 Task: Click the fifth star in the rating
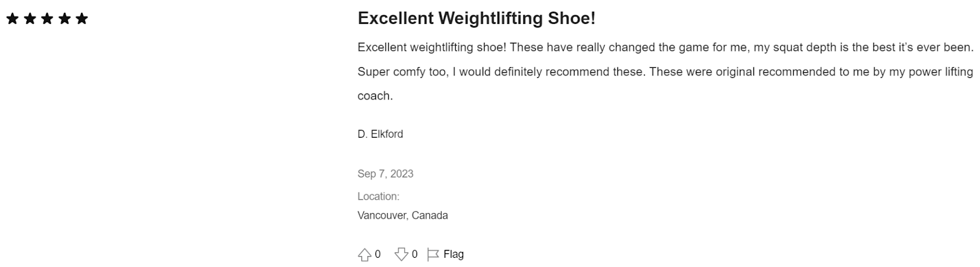81,18
